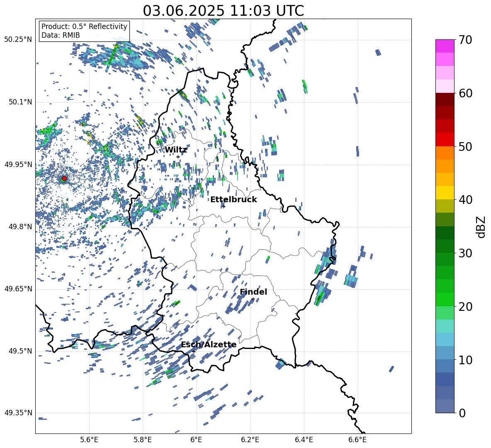Click the "Data: RMIB" label
Image resolution: width=491 pixels, height=448 pixels.
pos(61,35)
